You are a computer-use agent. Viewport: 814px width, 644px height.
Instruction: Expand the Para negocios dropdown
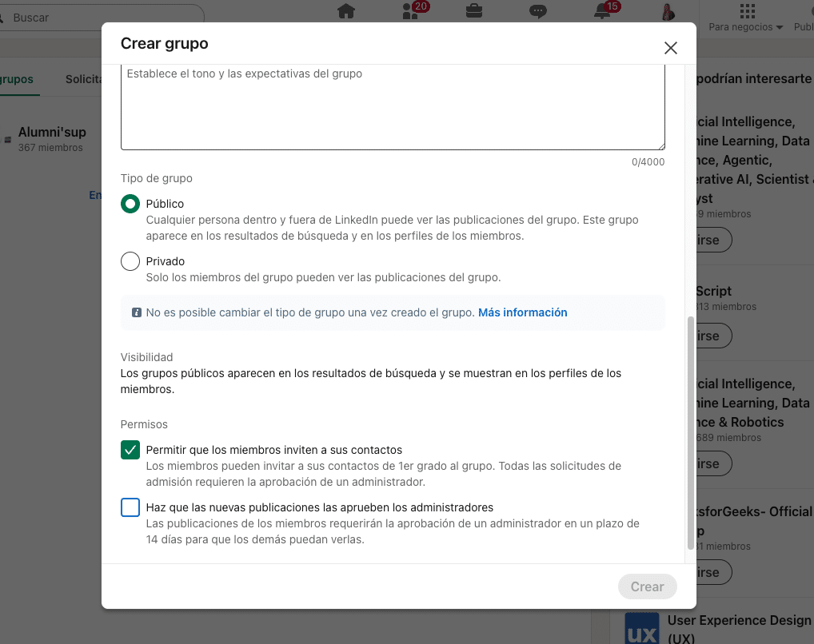[745, 27]
